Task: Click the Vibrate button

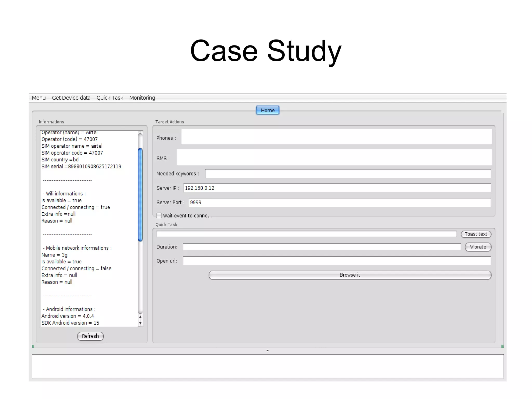Action: pos(478,247)
